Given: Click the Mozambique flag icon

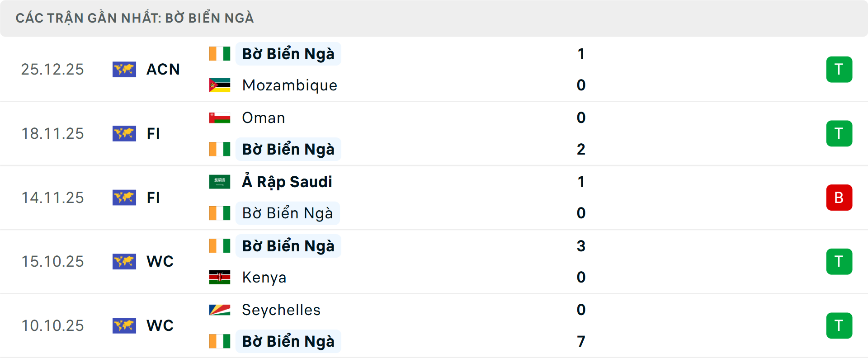Looking at the screenshot, I should tap(220, 85).
